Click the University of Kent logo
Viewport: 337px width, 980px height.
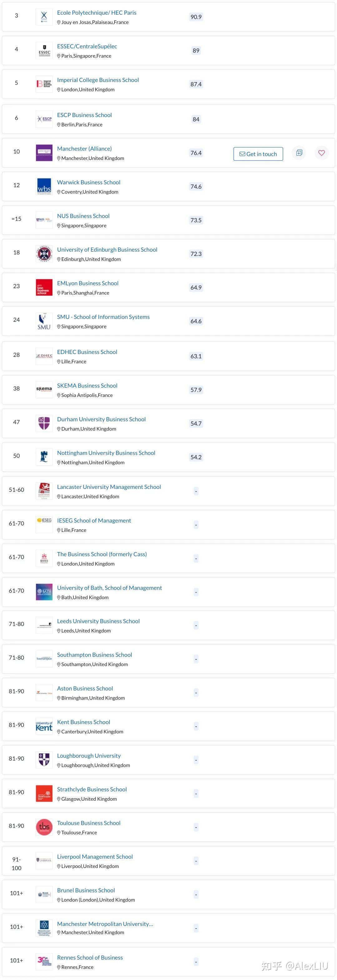pos(44,726)
